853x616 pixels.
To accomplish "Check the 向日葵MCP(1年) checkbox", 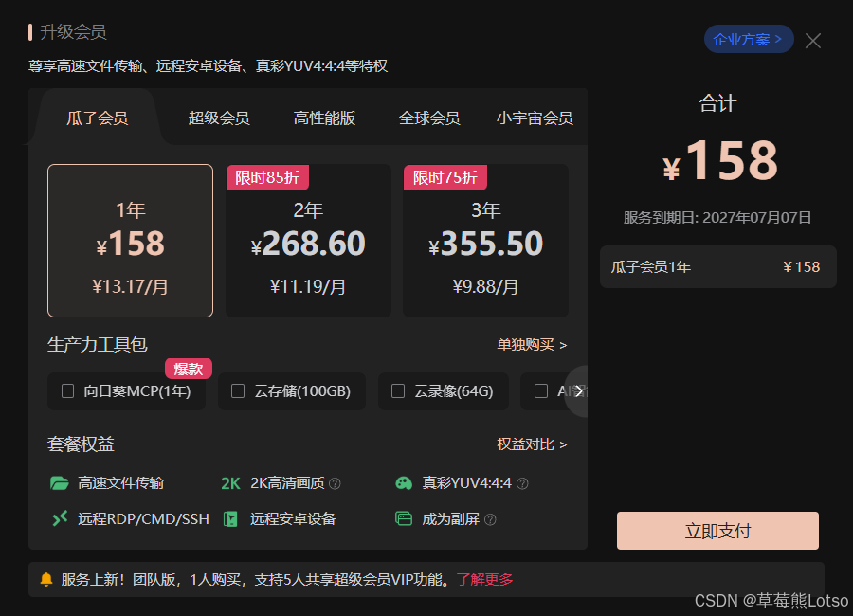I will point(68,390).
